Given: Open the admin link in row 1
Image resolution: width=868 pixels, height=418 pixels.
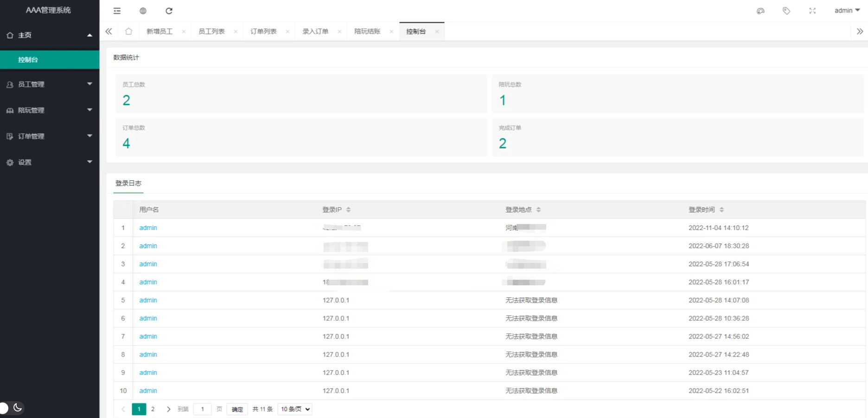Looking at the screenshot, I should coord(148,228).
